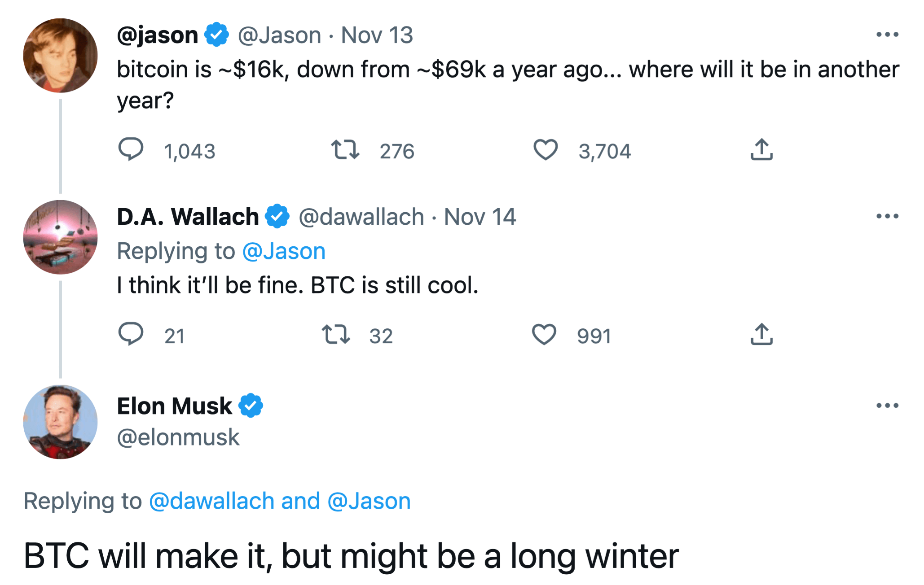Viewport: 924px width, 585px height.
Task: Like D.A. Wallach's reply
Action: click(x=544, y=335)
